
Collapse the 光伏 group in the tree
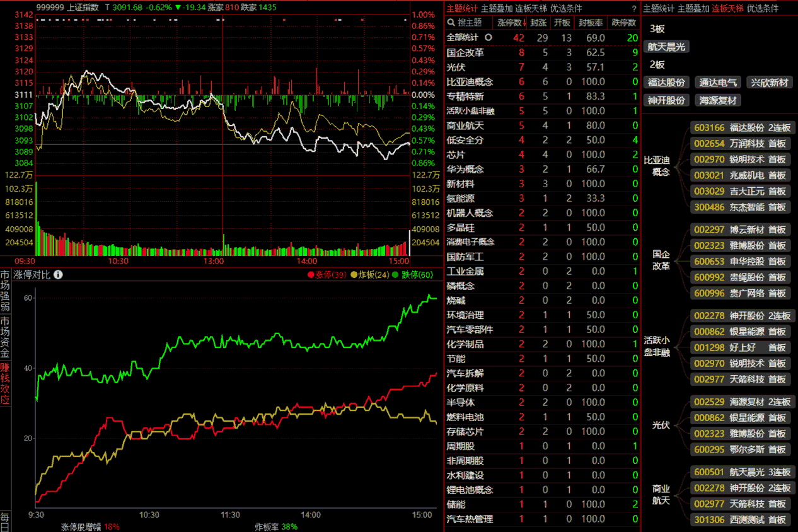click(x=661, y=425)
